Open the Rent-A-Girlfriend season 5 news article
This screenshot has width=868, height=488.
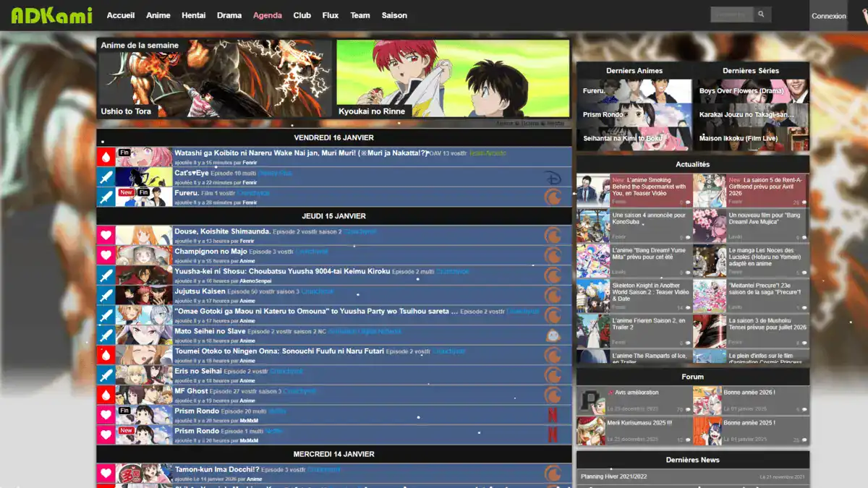[751, 190]
